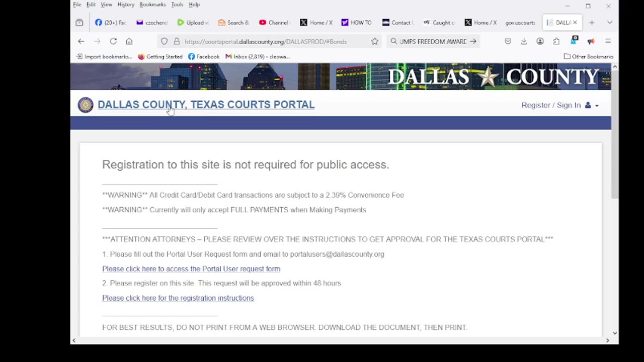This screenshot has height=362, width=644.
Task: Click the Dallas County banner image
Action: (x=341, y=76)
